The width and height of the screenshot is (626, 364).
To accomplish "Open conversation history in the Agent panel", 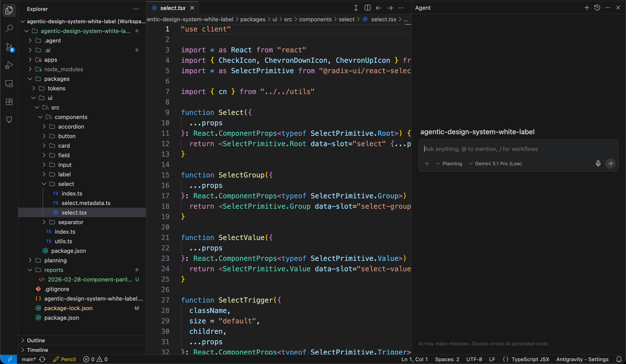I will pos(597,8).
